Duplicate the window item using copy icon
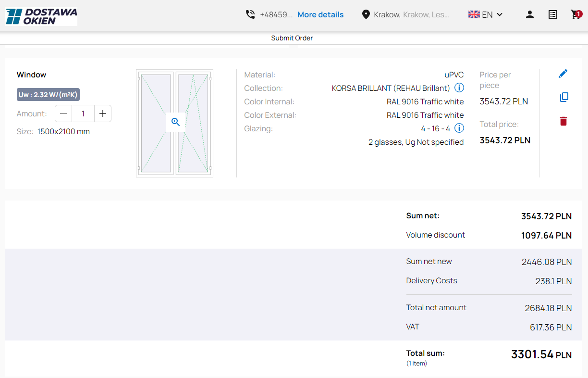The width and height of the screenshot is (588, 378). [x=563, y=97]
